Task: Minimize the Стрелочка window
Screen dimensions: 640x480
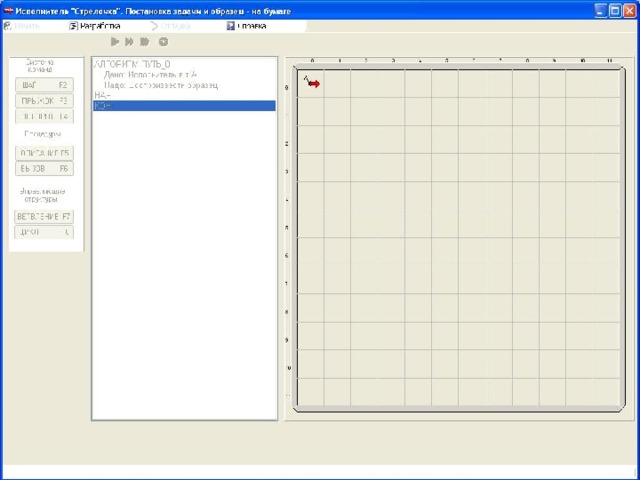Action: pyautogui.click(x=600, y=11)
